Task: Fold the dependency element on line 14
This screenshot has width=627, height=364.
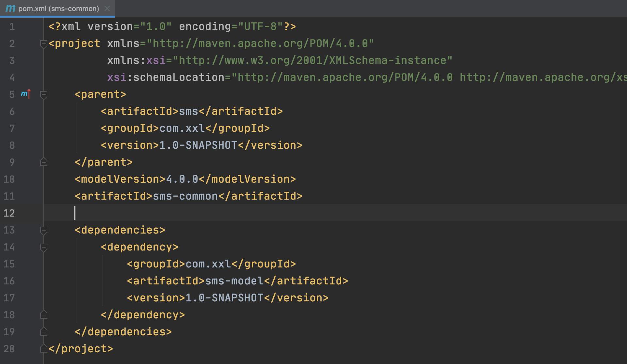Action: 43,247
